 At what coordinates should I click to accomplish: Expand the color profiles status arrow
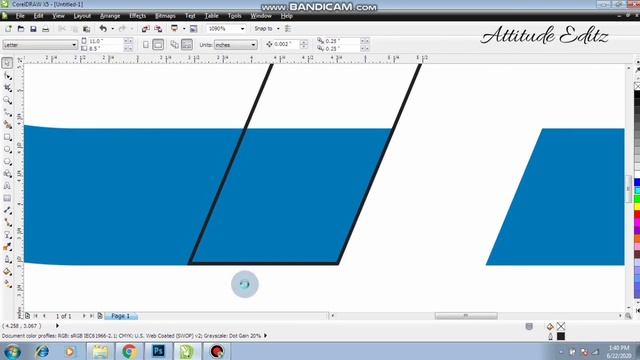[266, 336]
